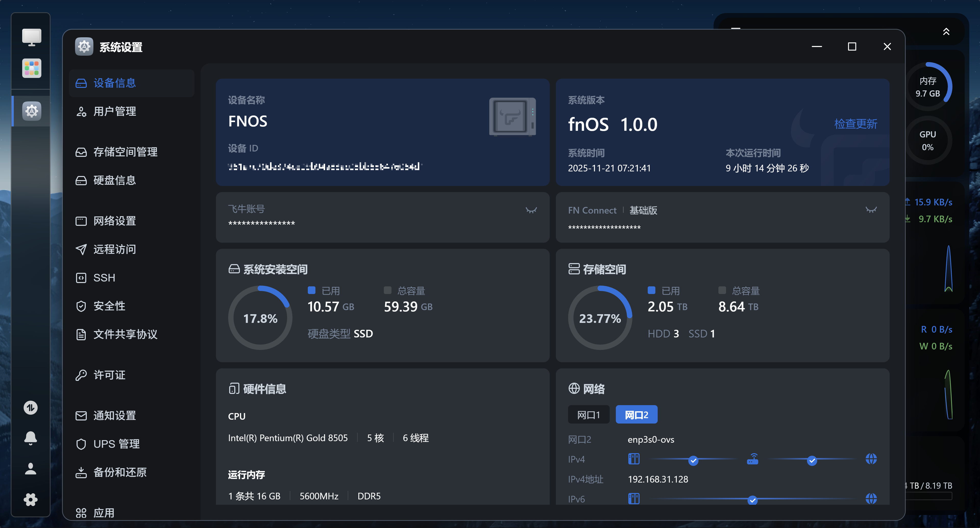Viewport: 980px width, 528px height.
Task: Go to 网络设置 sidebar item
Action: [115, 221]
